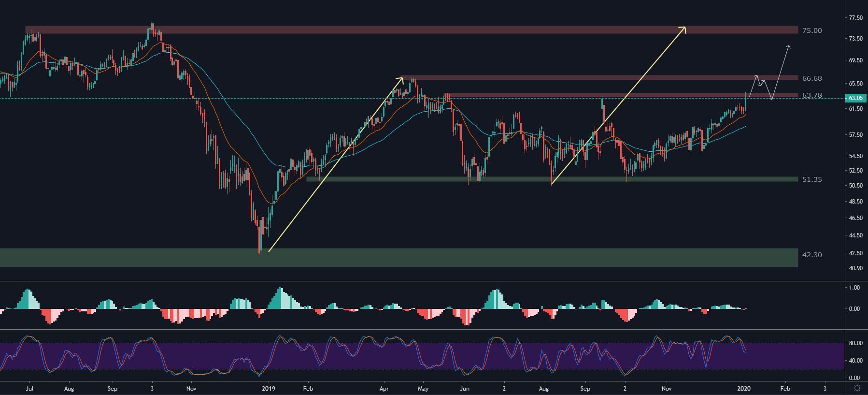Select the 51.35 support level label
Screen dimensions: 868x395
pos(812,179)
